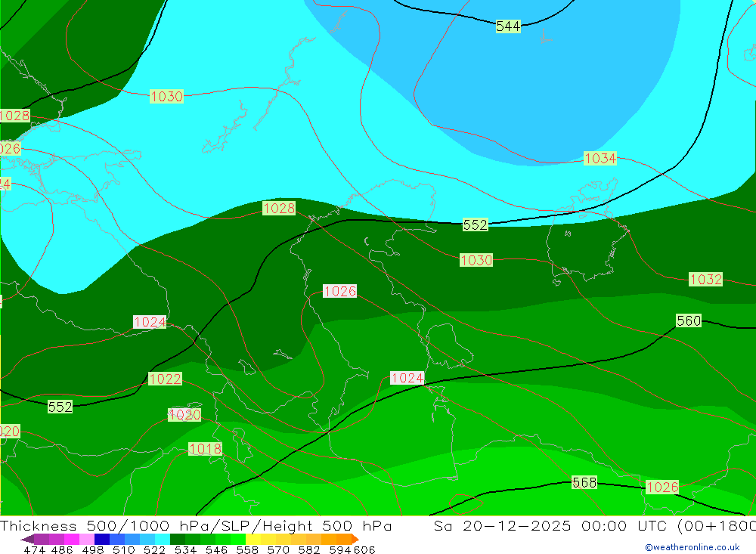This screenshot has height=554, width=756.
Task: Click the 582 legend scale value
Action: tap(308, 549)
